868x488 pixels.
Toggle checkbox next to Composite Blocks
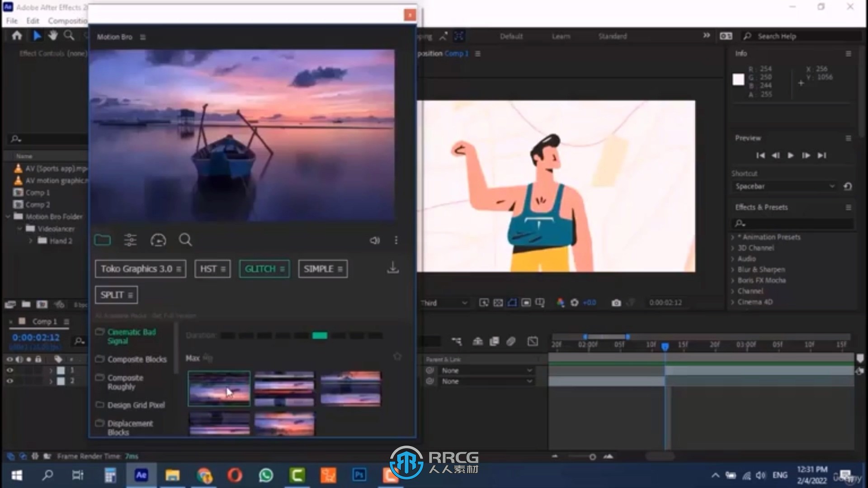click(x=99, y=359)
